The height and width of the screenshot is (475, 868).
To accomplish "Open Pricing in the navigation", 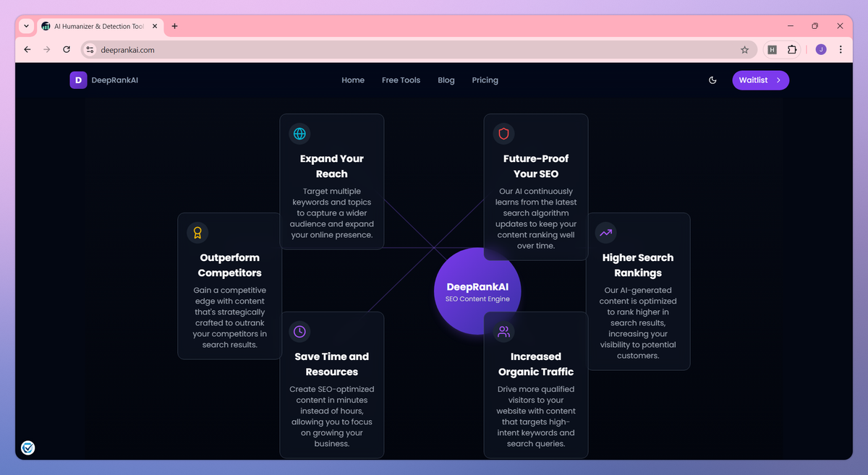I will pyautogui.click(x=485, y=80).
